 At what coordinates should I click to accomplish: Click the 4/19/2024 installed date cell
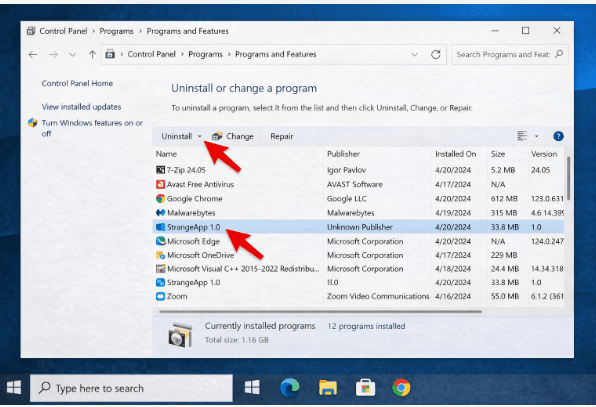(x=453, y=213)
